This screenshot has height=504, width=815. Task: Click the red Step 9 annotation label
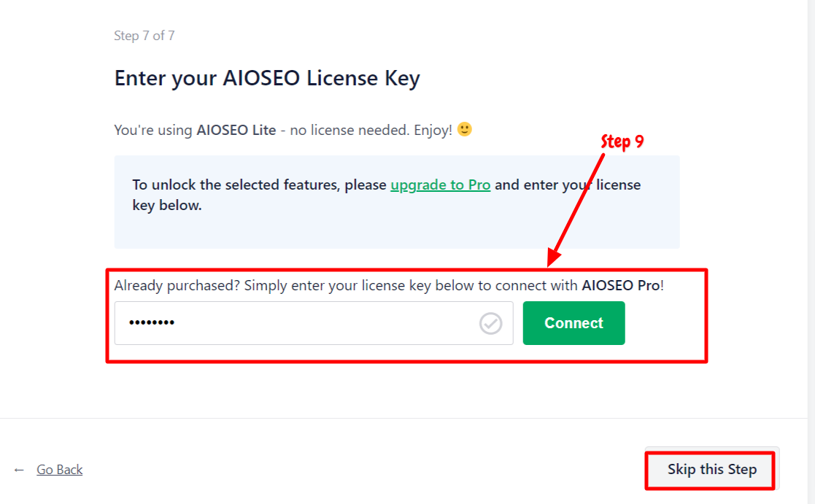pyautogui.click(x=622, y=141)
